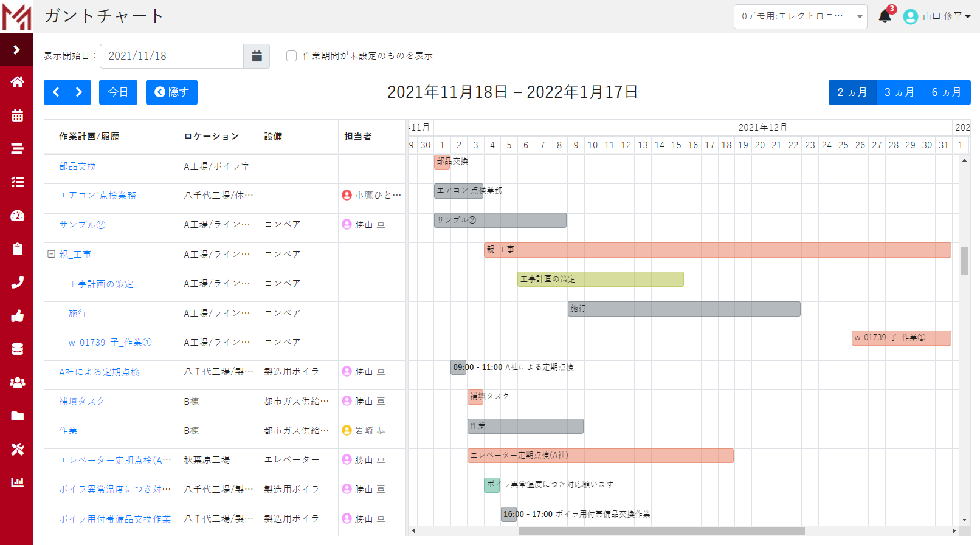The image size is (980, 545).
Task: Click the 表示開始日 date input field
Action: pos(171,56)
